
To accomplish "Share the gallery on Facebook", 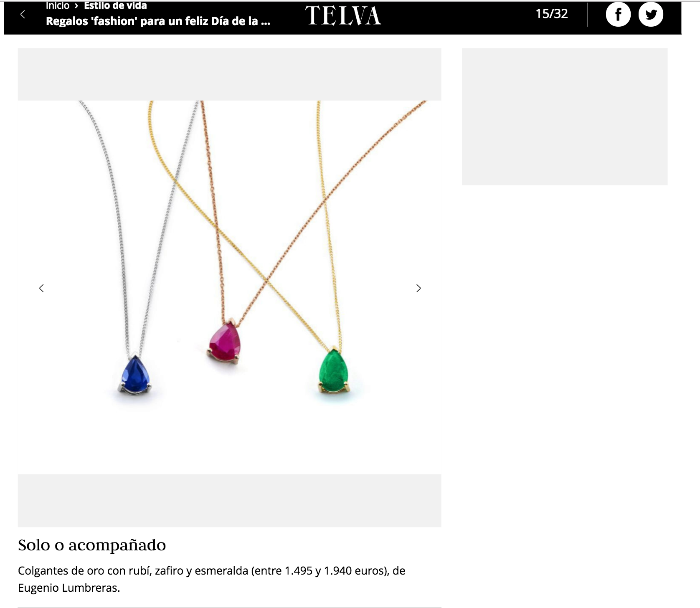I will (x=618, y=14).
